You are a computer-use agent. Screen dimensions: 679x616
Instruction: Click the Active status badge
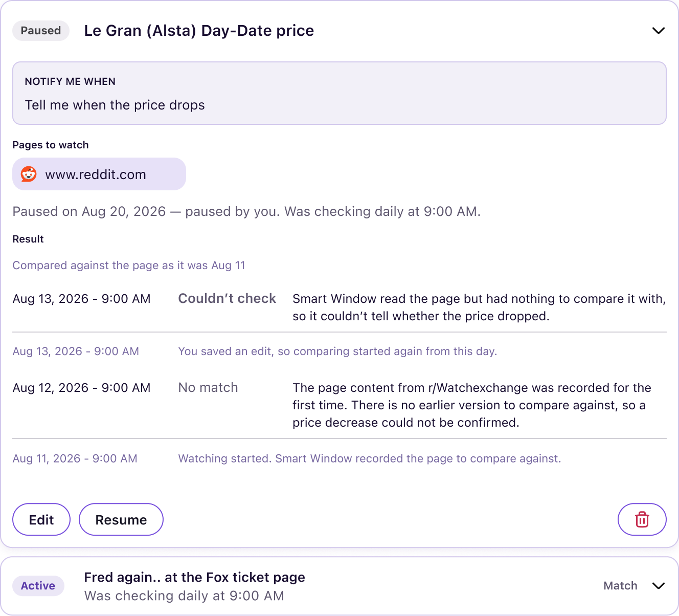pyautogui.click(x=38, y=586)
